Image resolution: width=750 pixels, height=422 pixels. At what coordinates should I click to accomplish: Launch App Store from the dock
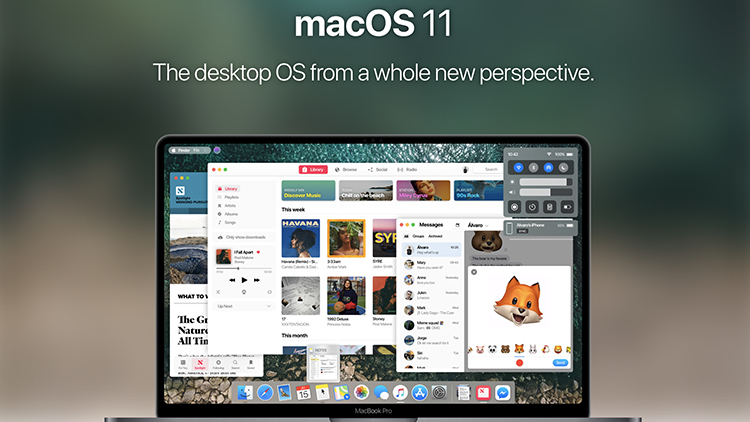click(x=419, y=393)
